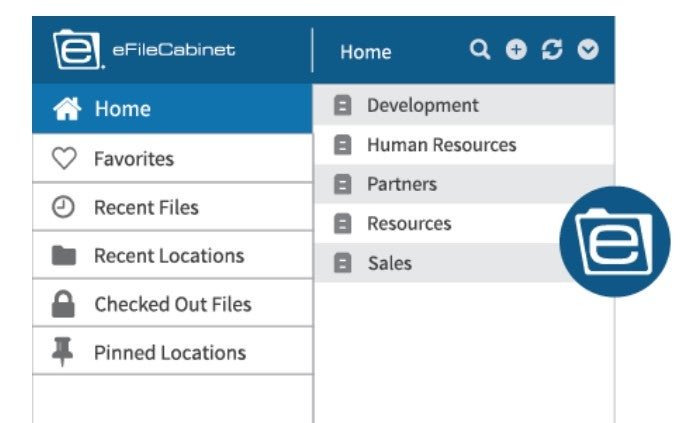Click the clock icon for Recent Files
This screenshot has width=680, height=423.
tap(63, 207)
